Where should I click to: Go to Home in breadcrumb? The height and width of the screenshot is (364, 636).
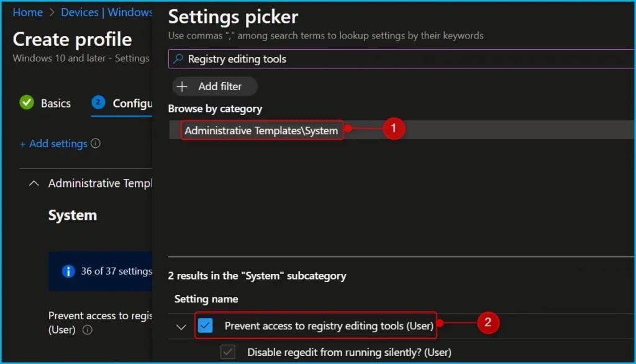point(28,12)
